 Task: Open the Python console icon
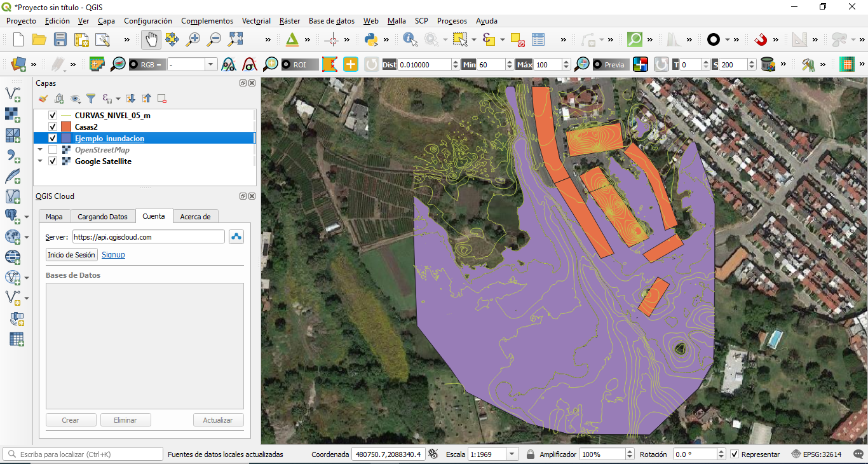(371, 39)
